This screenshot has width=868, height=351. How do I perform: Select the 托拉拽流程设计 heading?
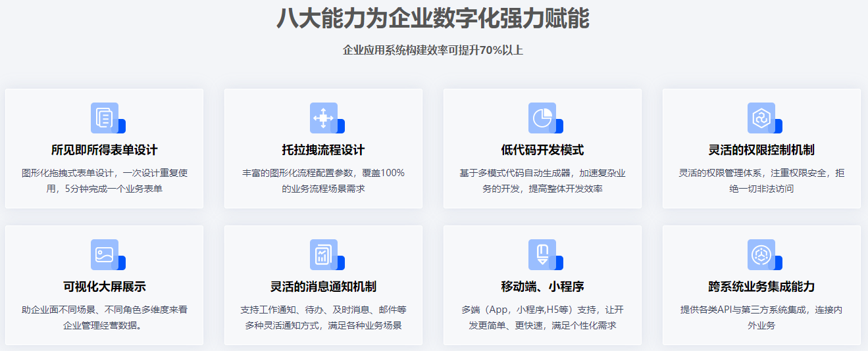click(x=323, y=151)
